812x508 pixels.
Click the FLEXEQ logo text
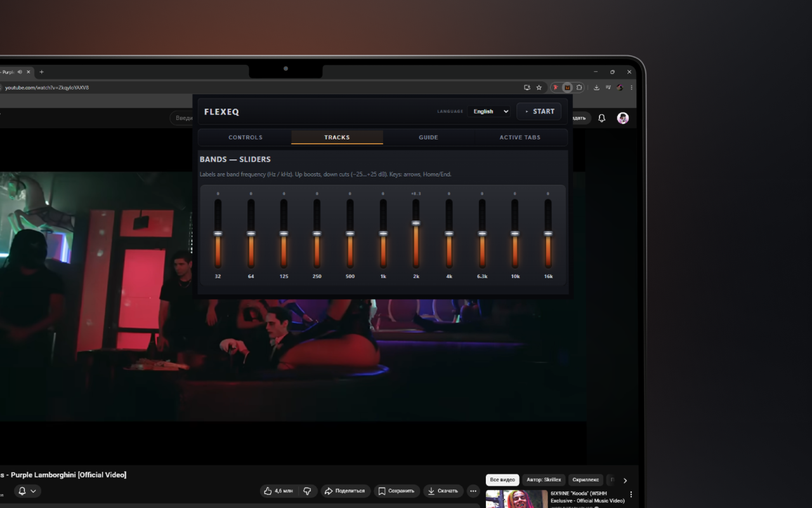click(x=221, y=112)
